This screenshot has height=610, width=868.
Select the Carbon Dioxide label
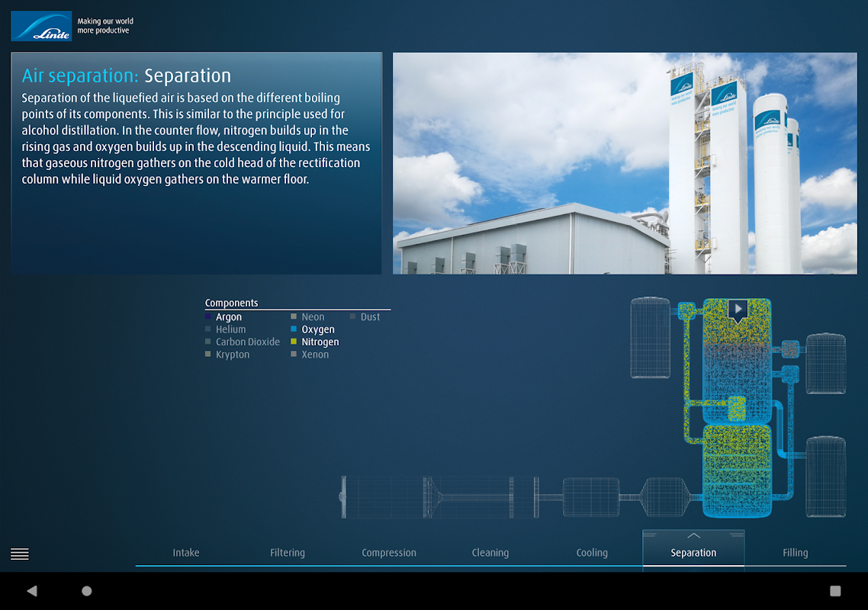click(x=247, y=342)
